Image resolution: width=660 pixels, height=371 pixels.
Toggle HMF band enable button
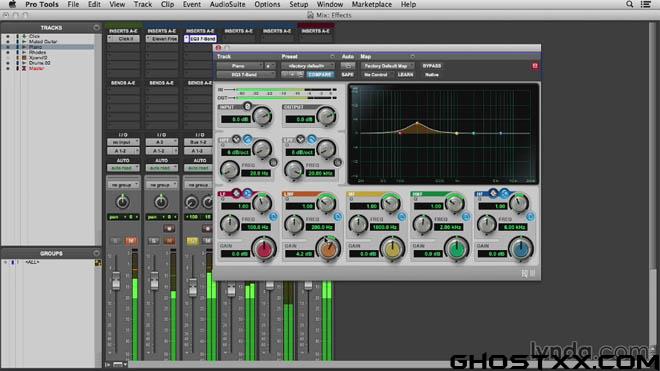tap(466, 217)
